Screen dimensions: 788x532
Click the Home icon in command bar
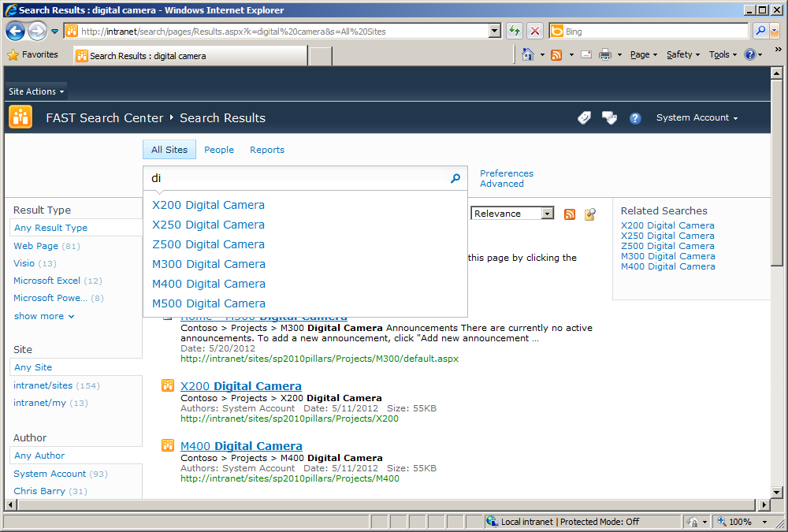tap(528, 54)
